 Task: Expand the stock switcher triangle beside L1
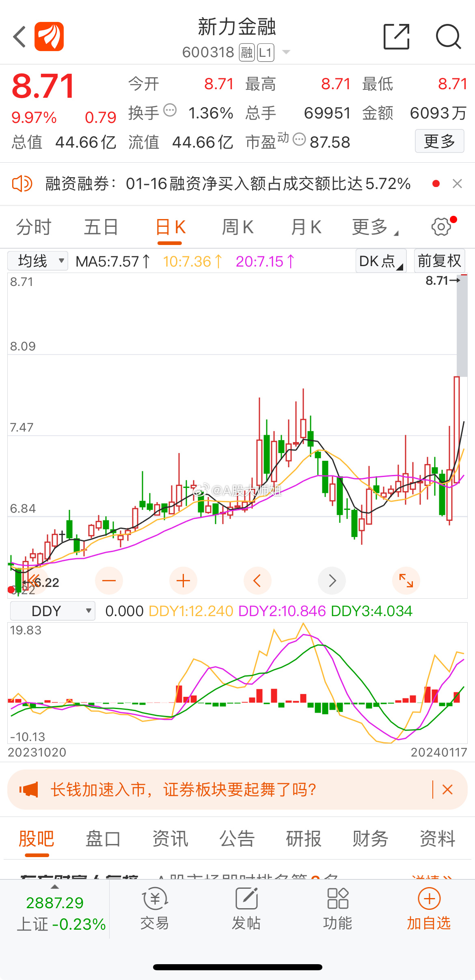pos(286,52)
